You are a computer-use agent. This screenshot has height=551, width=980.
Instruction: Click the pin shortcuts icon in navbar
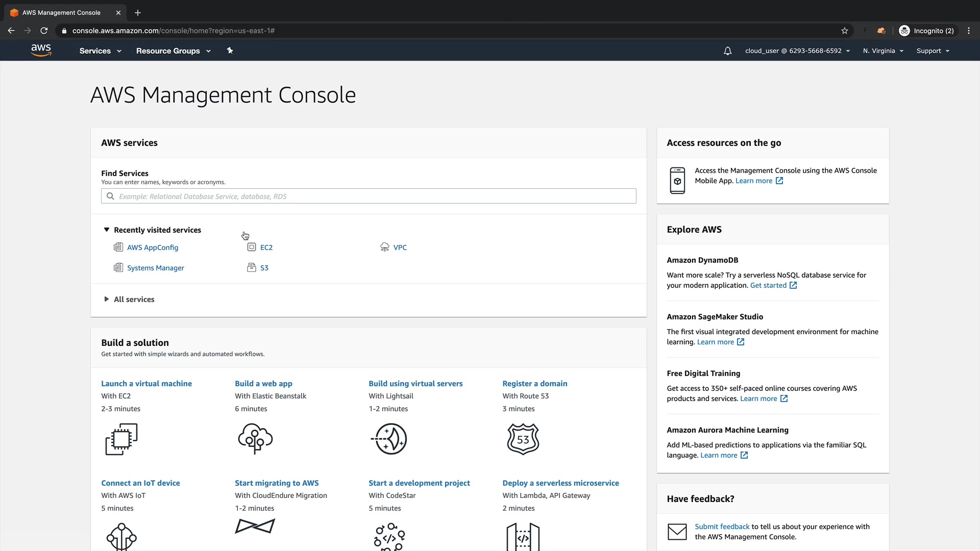click(230, 51)
